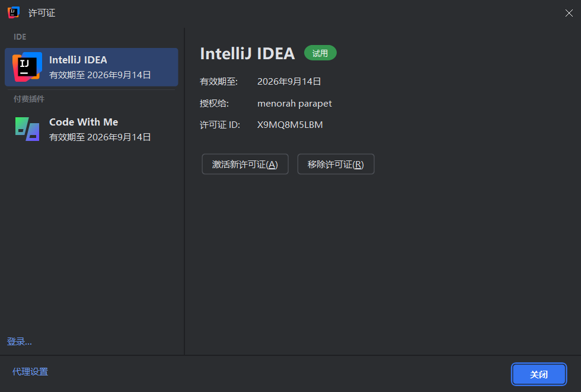Click the 移除许可证(R) button
The height and width of the screenshot is (392, 581).
click(x=336, y=164)
